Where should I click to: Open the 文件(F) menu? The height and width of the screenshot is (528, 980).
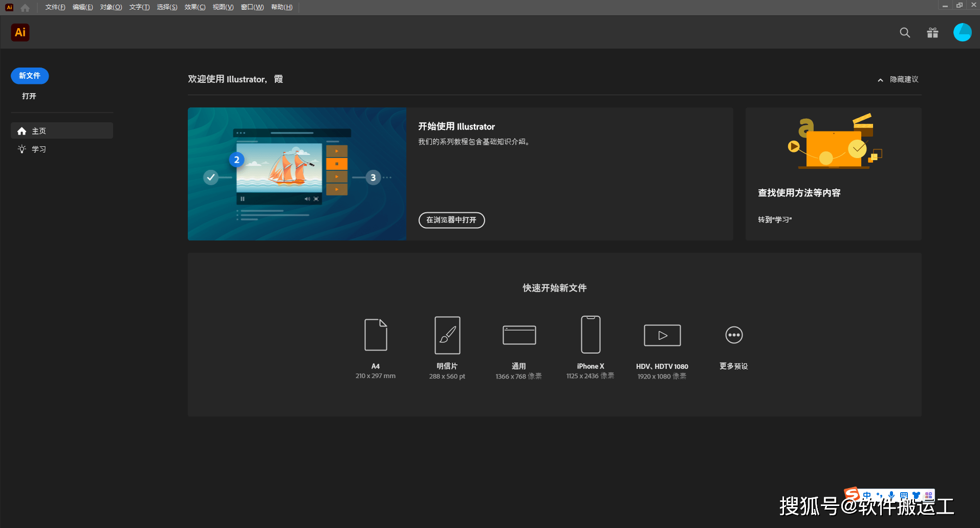[x=55, y=7]
